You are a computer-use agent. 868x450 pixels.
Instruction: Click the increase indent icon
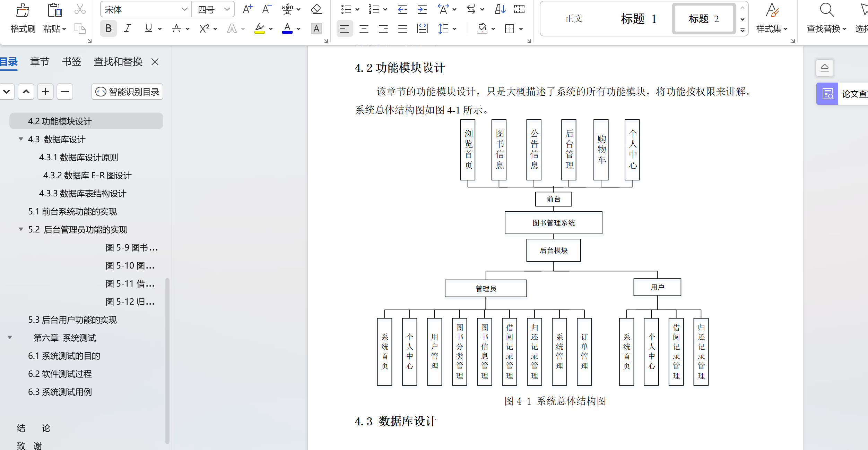422,9
